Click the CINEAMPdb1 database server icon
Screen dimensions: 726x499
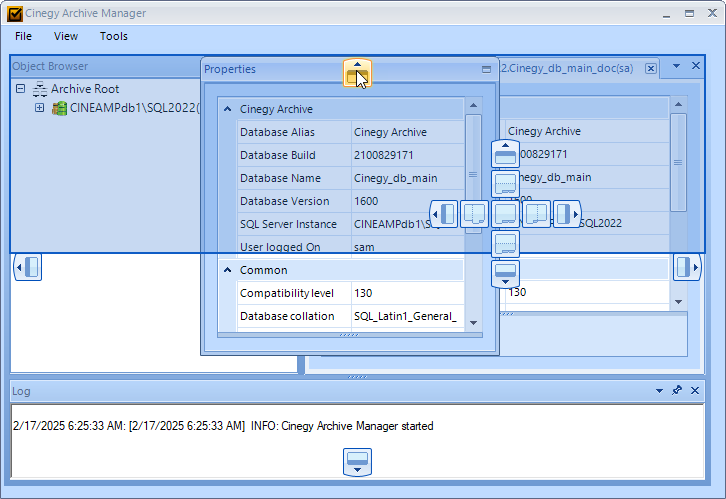pos(59,108)
